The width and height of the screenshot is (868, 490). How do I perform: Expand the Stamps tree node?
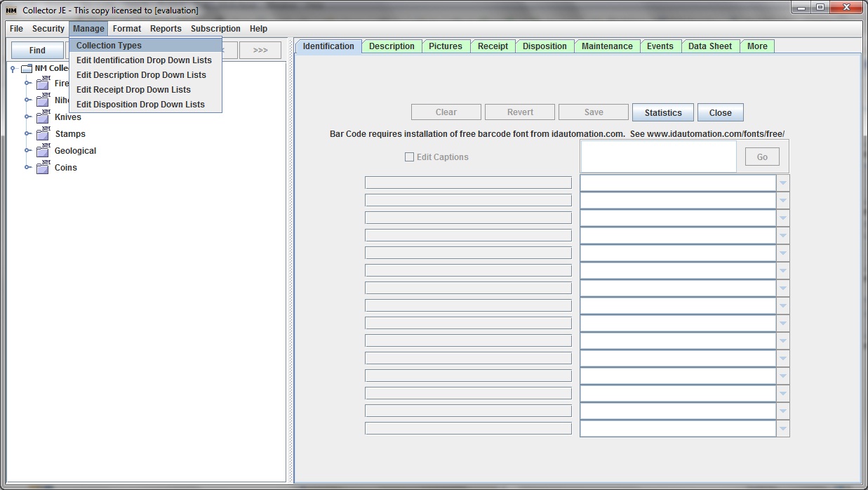pos(28,134)
